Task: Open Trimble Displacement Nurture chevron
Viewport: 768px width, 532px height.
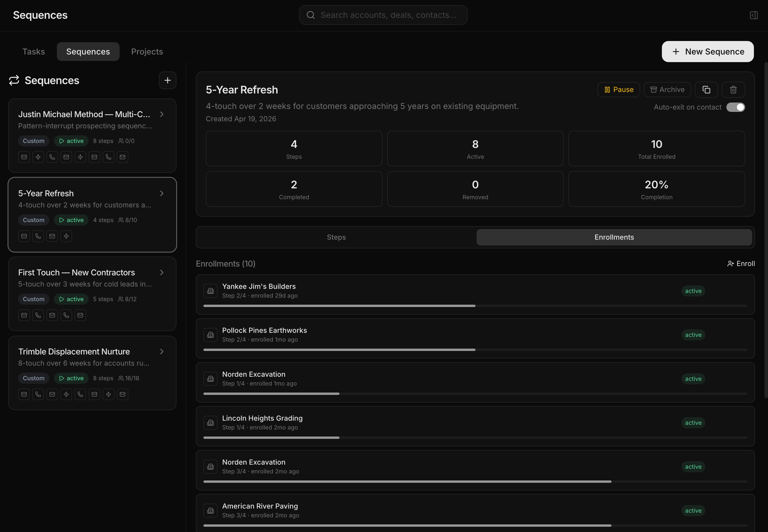Action: click(x=162, y=352)
